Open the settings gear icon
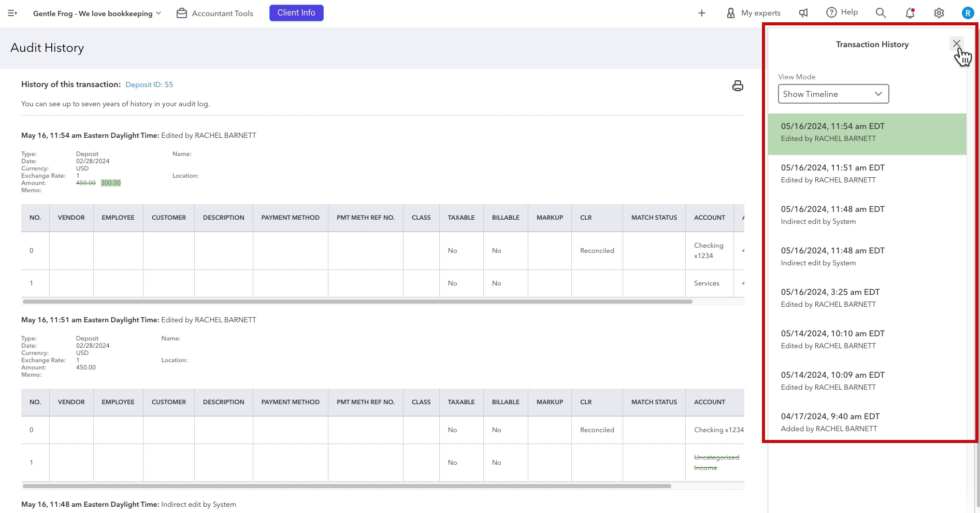The width and height of the screenshot is (980, 513). (x=939, y=13)
